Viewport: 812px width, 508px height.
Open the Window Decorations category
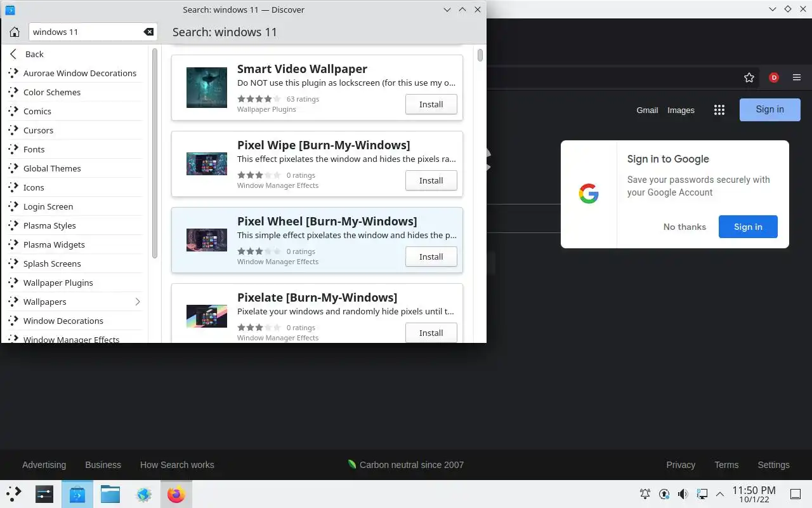[75, 321]
